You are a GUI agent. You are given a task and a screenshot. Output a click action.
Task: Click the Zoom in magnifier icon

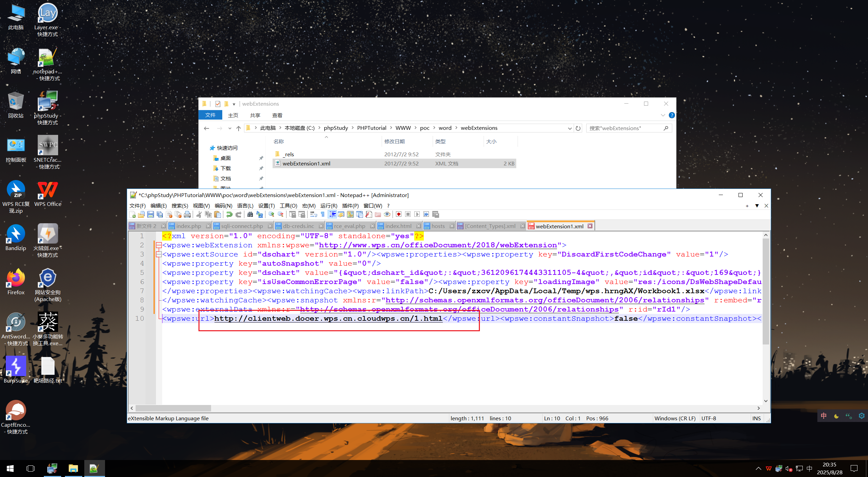(x=271, y=214)
